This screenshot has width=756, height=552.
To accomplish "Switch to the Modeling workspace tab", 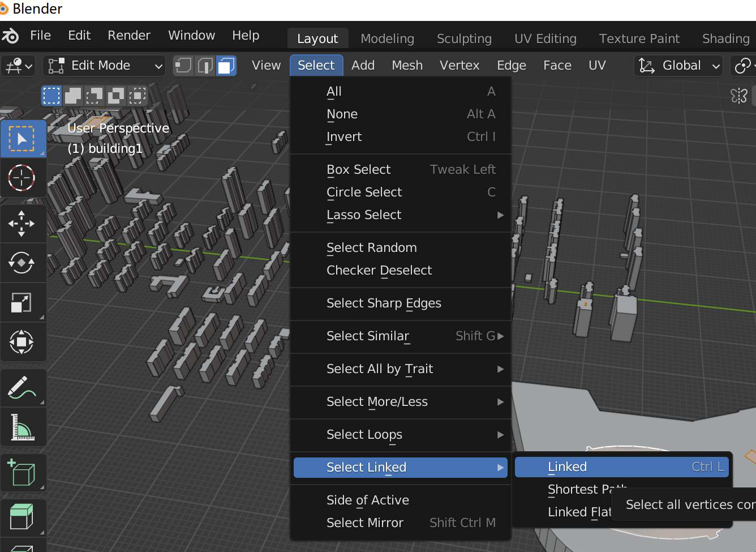I will click(388, 38).
